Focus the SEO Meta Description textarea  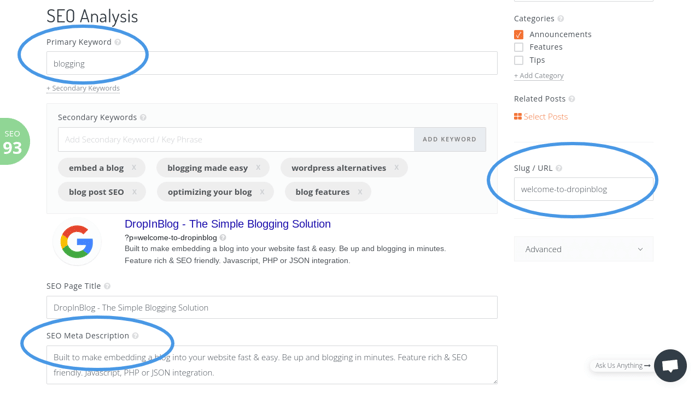pos(272,365)
